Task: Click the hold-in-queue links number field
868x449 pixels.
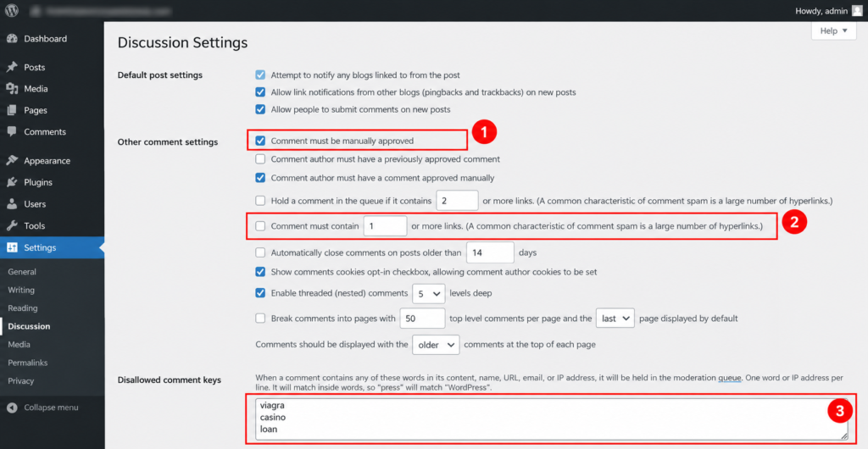Action: coord(457,200)
